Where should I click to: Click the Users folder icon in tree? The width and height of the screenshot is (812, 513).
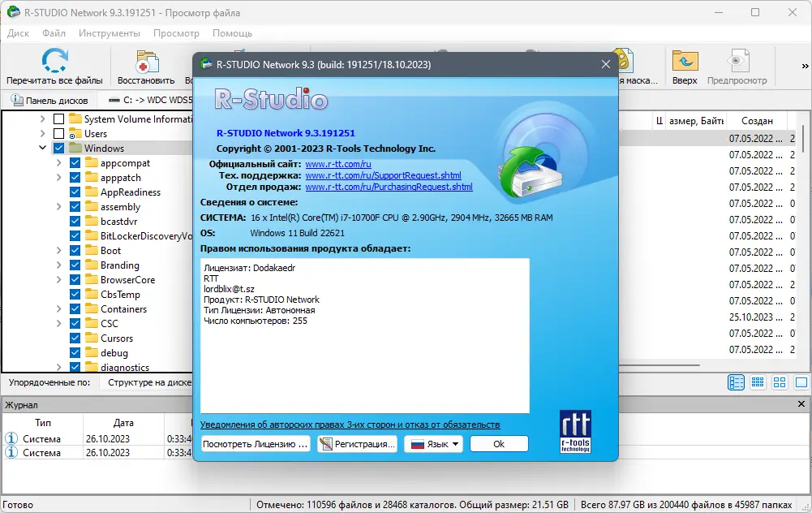[75, 134]
